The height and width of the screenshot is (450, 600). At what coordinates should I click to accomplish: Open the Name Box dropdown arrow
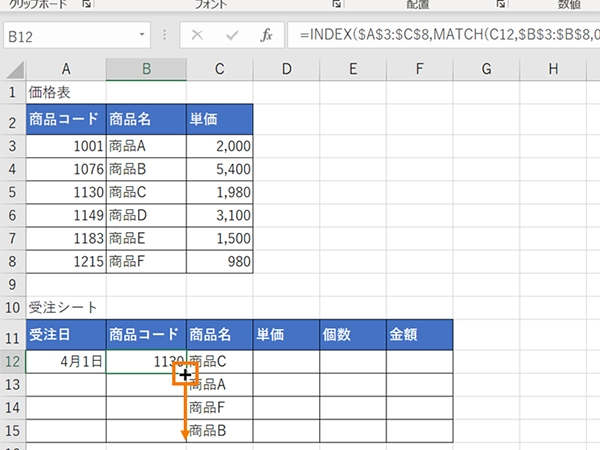(142, 35)
